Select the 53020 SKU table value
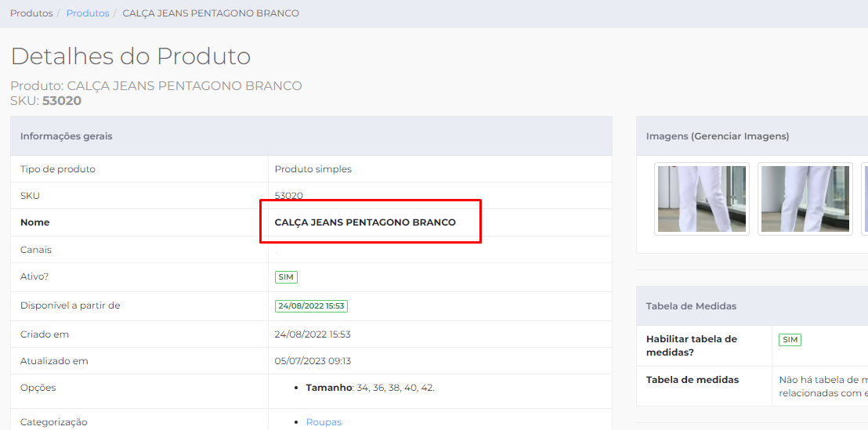868x430 pixels. coord(289,196)
